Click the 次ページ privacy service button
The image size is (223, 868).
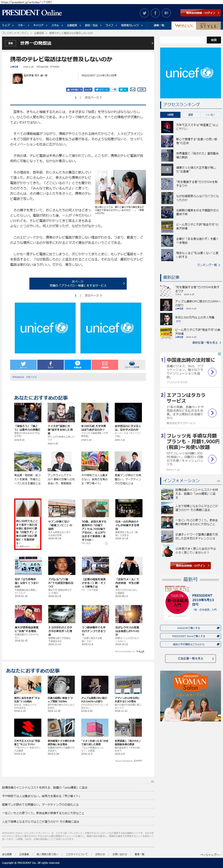[x=78, y=283]
